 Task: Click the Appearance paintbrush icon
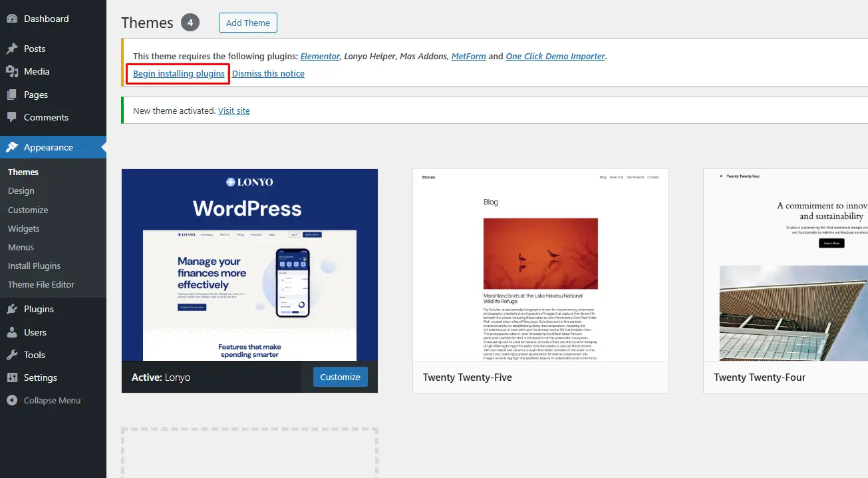(12, 147)
